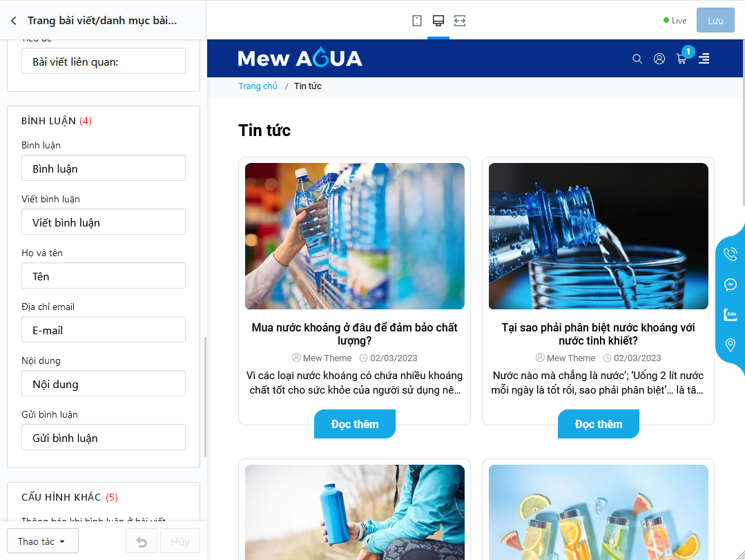The image size is (745, 560).
Task: Click the Gửi bình luận input field
Action: coord(104,437)
